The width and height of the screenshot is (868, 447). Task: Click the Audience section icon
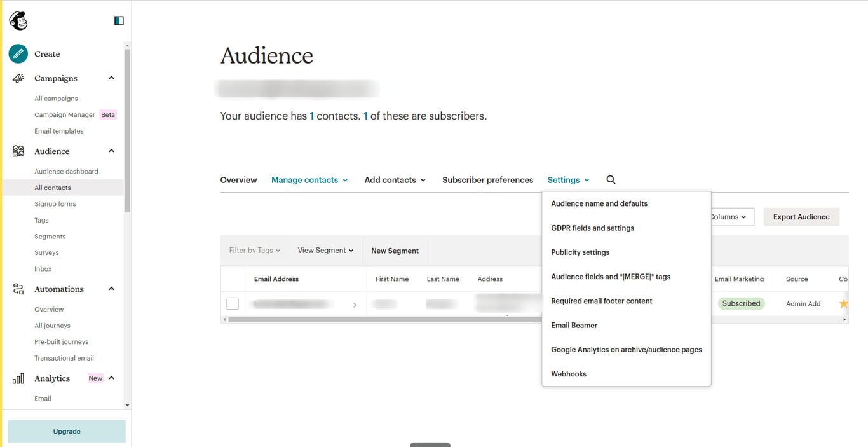pyautogui.click(x=18, y=151)
